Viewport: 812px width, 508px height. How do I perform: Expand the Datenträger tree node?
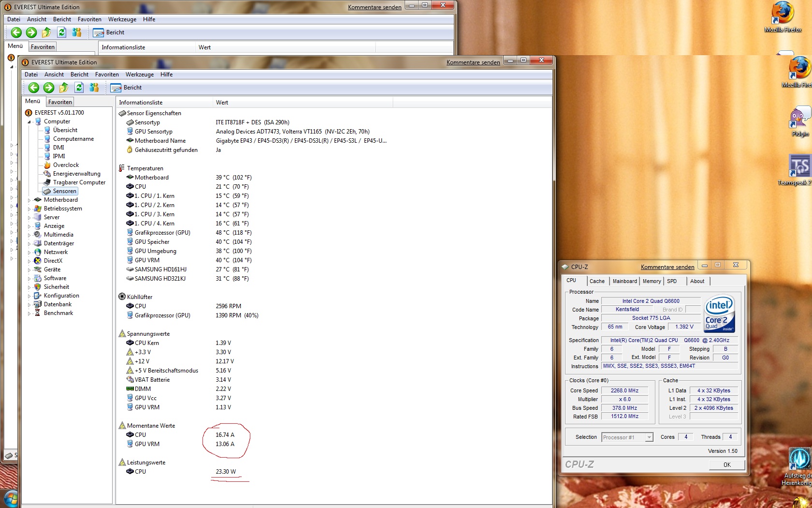[x=29, y=244]
